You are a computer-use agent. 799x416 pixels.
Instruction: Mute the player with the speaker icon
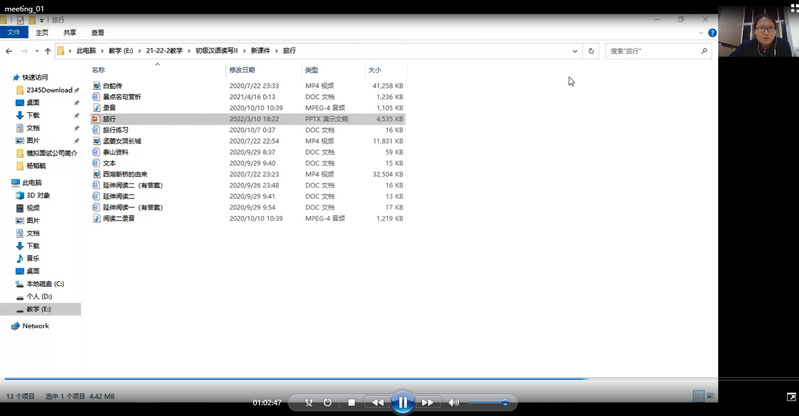(453, 402)
